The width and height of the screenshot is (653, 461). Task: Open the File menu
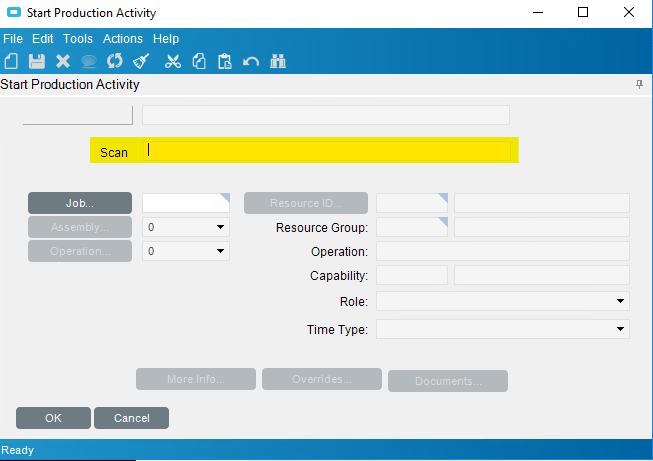click(13, 39)
